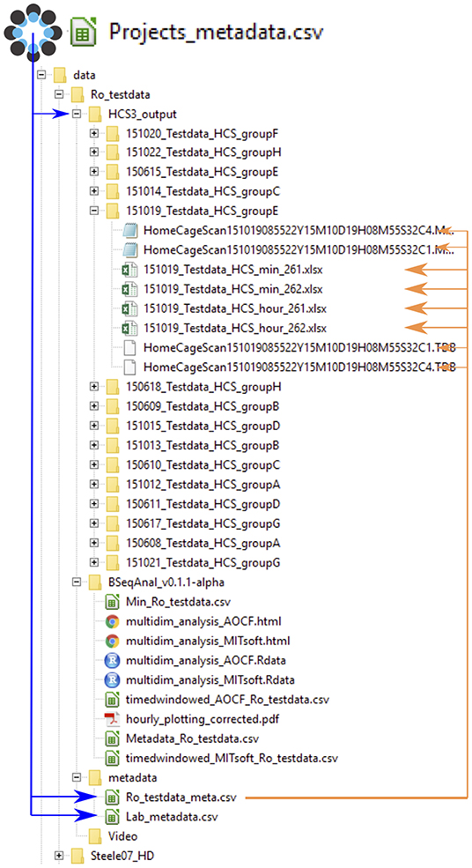Click the HCS3_output folder icon
The width and height of the screenshot is (472, 868).
pos(95,114)
